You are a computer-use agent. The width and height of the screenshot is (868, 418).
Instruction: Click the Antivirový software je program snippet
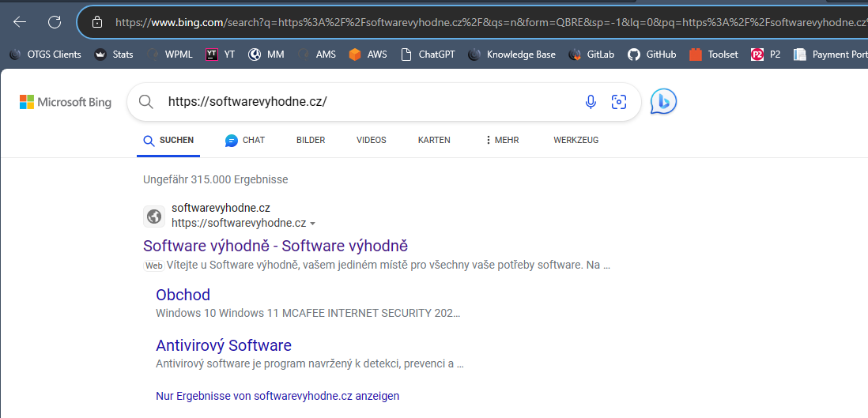(309, 363)
